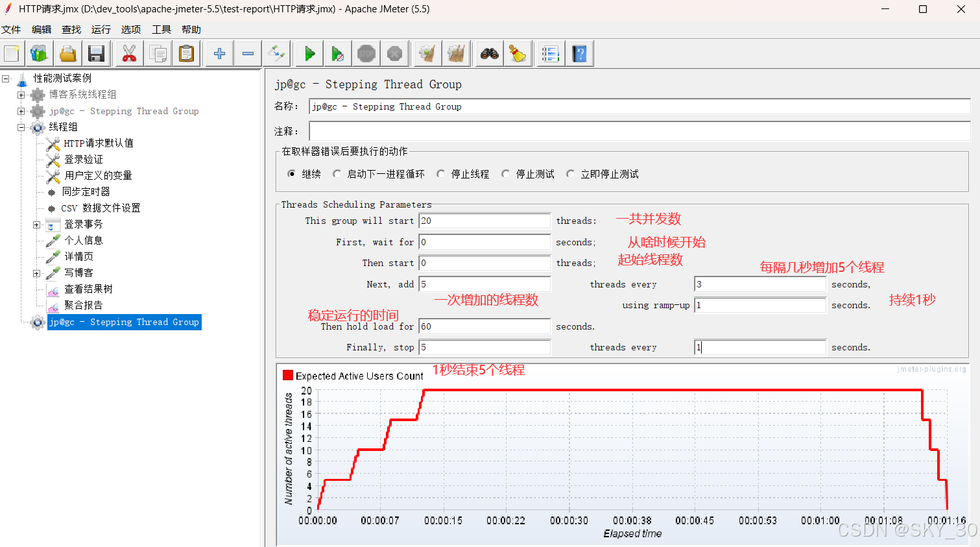Select highlighted jp@gc Stepping Thread Group item
The image size is (980, 547).
[x=125, y=322]
